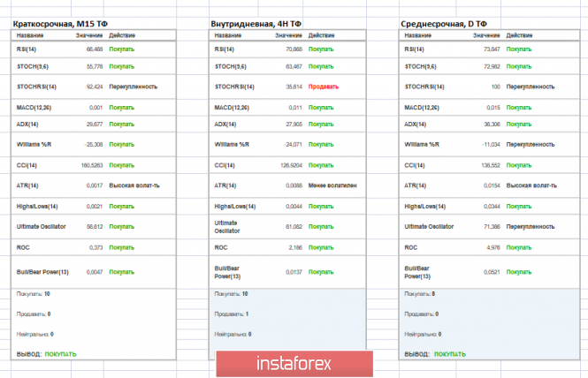Click the CCI(14) name cell in M15 table
The image size is (588, 378).
point(27,165)
